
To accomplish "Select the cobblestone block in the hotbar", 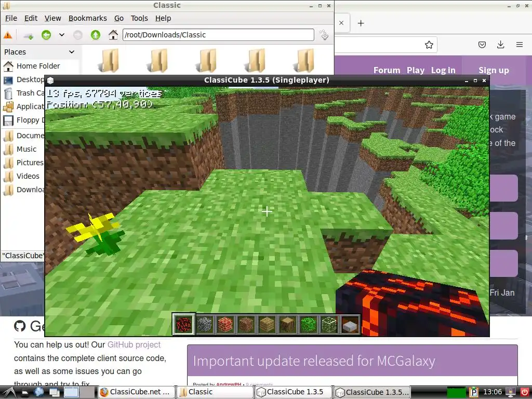I will 205,324.
